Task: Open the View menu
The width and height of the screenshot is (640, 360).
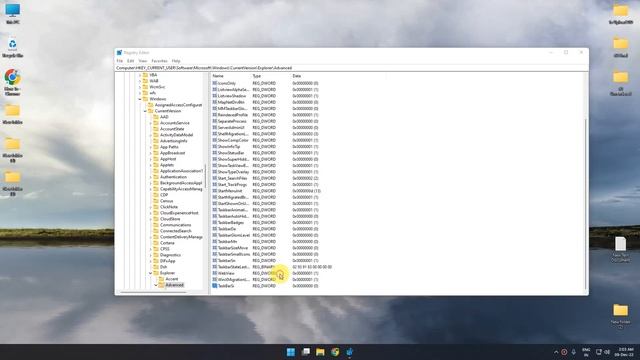Action: tap(142, 61)
